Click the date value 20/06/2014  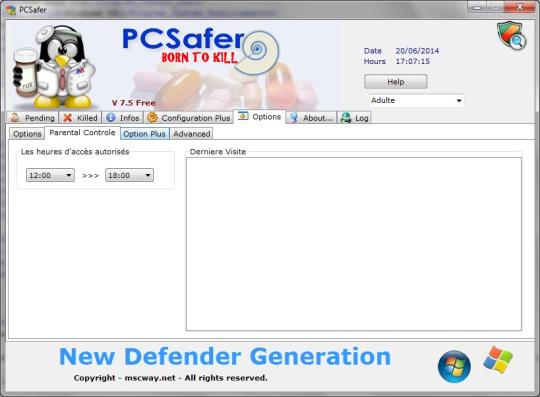coord(417,51)
